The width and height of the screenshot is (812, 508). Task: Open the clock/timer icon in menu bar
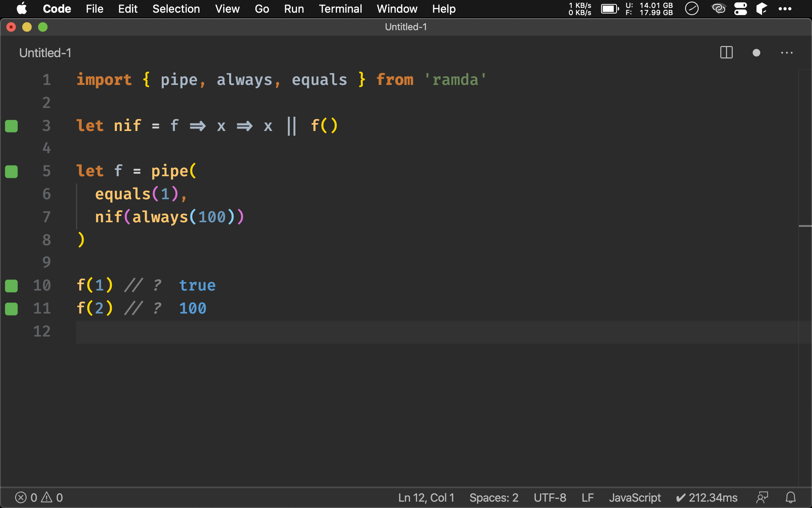coord(691,8)
